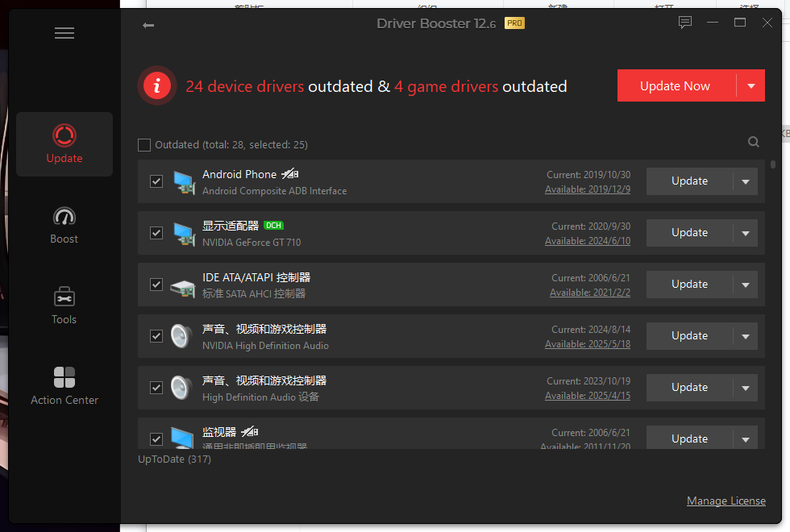This screenshot has width=790, height=532.
Task: Open the hamburger menu
Action: 64,33
